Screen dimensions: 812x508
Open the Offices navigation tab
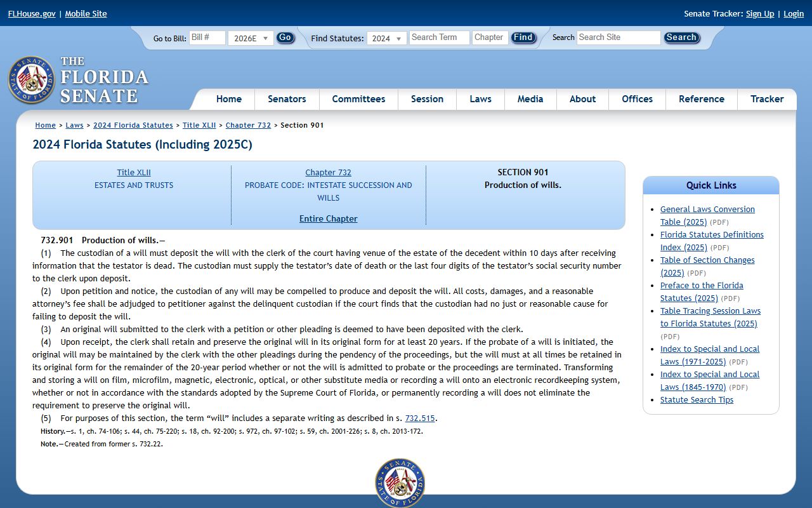[637, 99]
